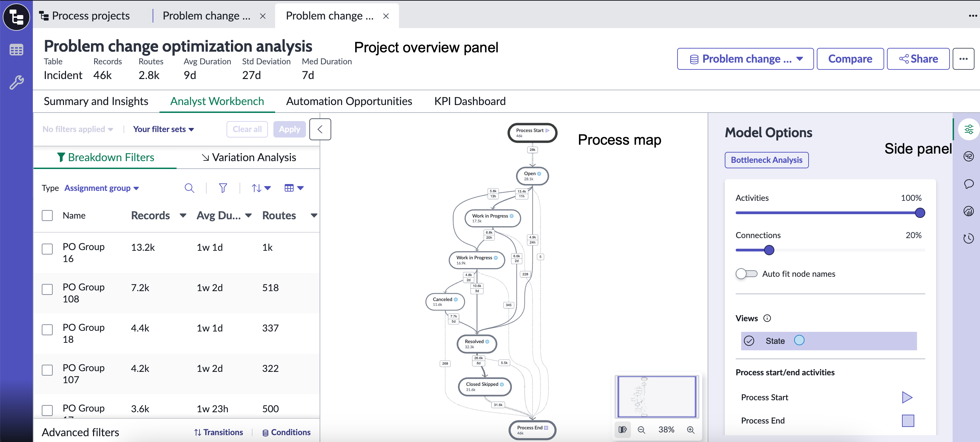Screen dimensions: 980x442
Task: Change Type from Assignment group dropdown
Action: tap(102, 188)
